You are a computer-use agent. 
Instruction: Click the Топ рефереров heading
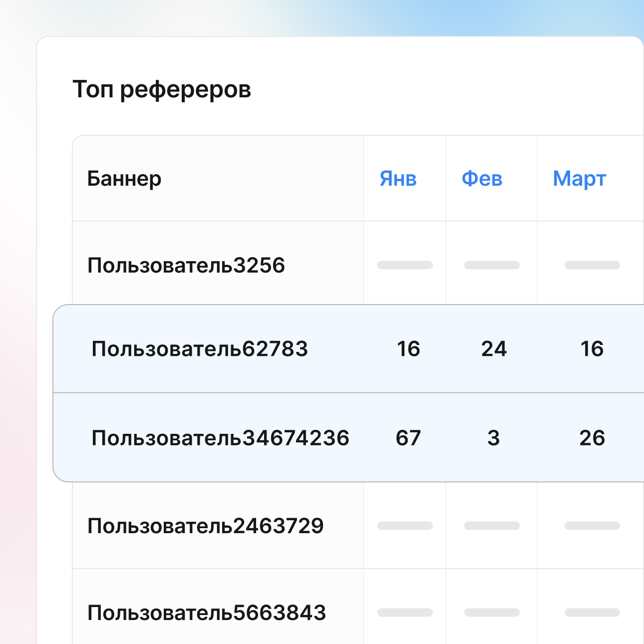pos(162,90)
